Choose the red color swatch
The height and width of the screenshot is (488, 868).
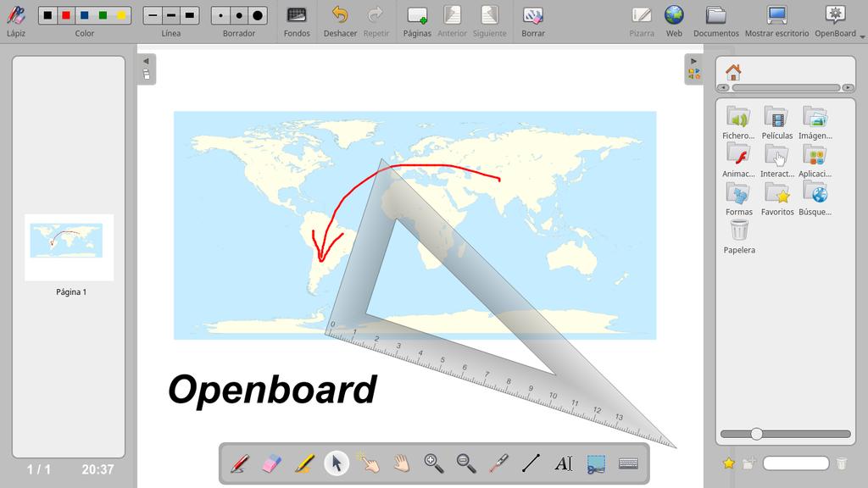[66, 15]
